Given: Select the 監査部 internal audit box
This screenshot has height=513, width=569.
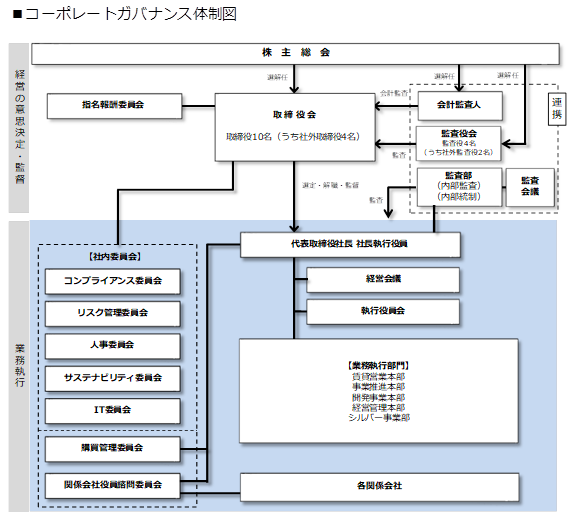Looking at the screenshot, I should [x=459, y=186].
